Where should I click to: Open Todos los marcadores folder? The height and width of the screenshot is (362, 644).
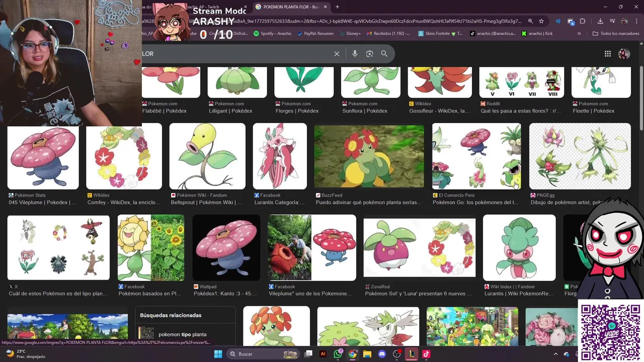coord(616,34)
